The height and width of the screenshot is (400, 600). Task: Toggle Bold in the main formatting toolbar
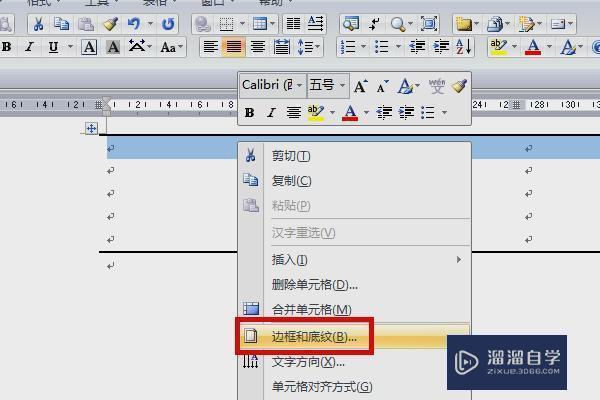[7, 47]
